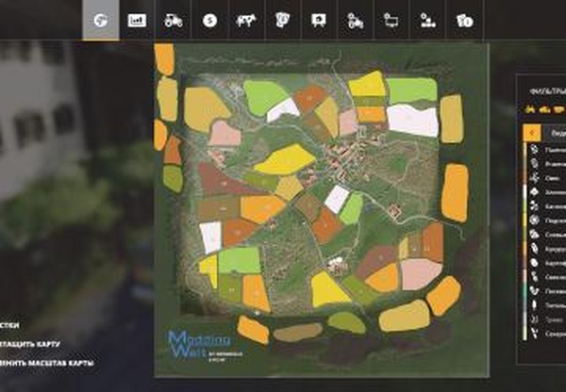This screenshot has width=566, height=392.
Task: Open the cow animals tab
Action: pyautogui.click(x=246, y=20)
